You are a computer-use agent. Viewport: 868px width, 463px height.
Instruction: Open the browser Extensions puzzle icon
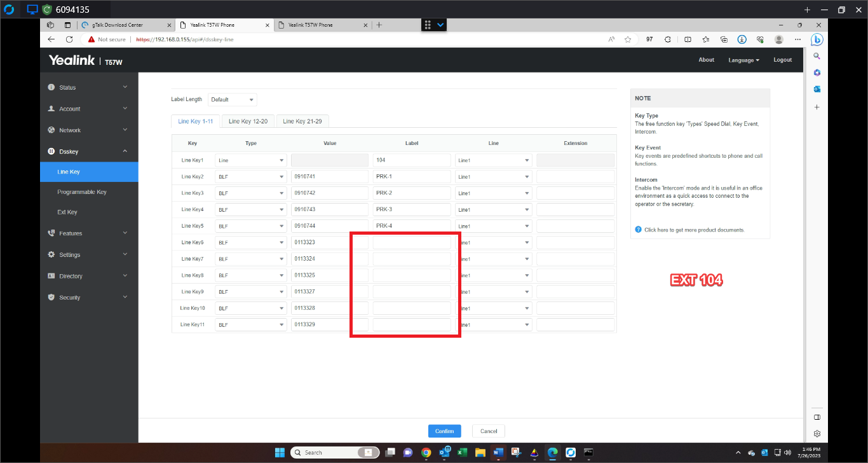(668, 39)
